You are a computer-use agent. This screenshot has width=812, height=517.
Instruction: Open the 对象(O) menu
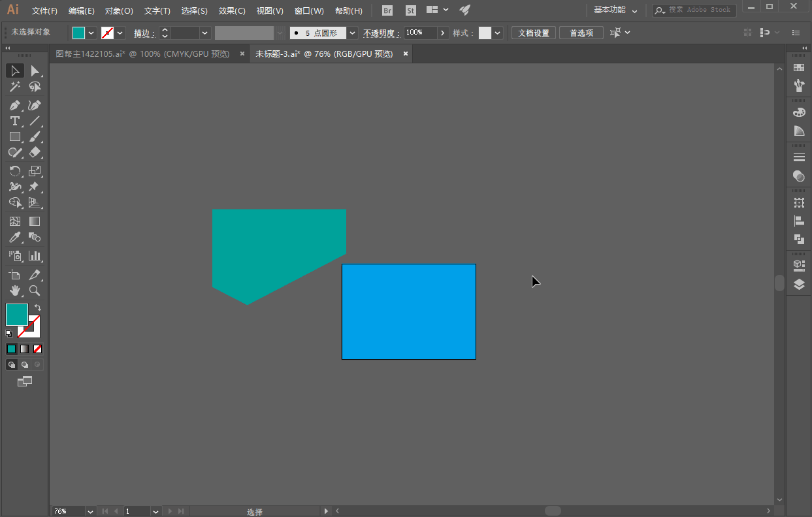[119, 11]
